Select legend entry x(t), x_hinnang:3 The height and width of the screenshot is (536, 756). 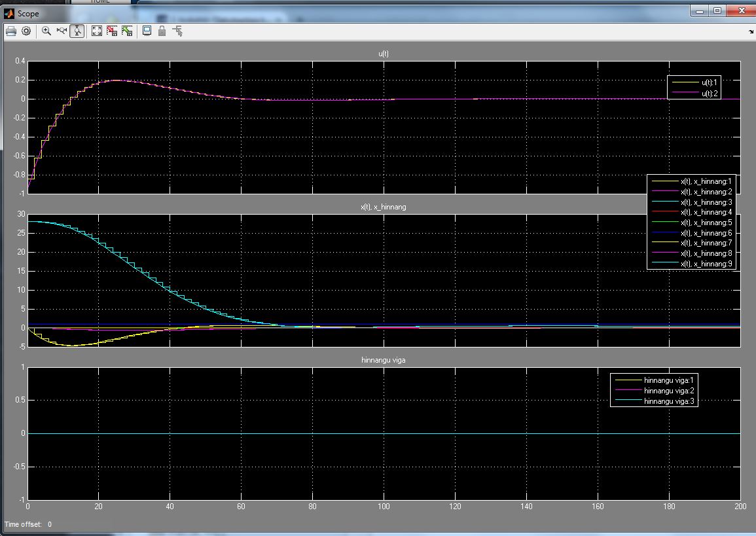pyautogui.click(x=692, y=202)
